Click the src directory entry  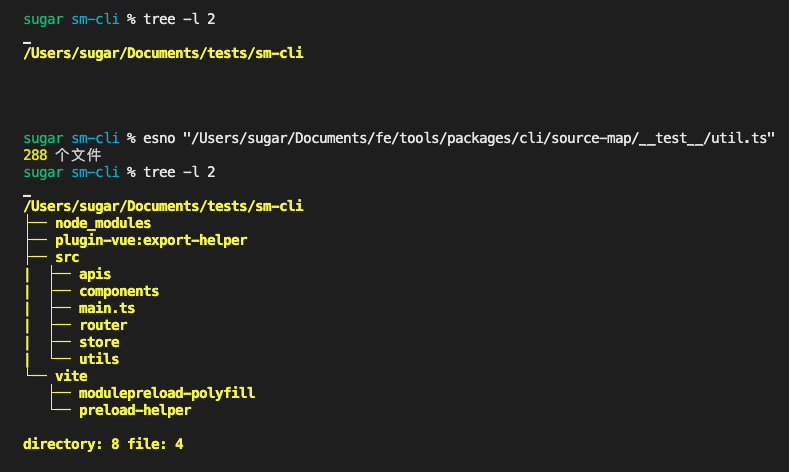[67, 257]
